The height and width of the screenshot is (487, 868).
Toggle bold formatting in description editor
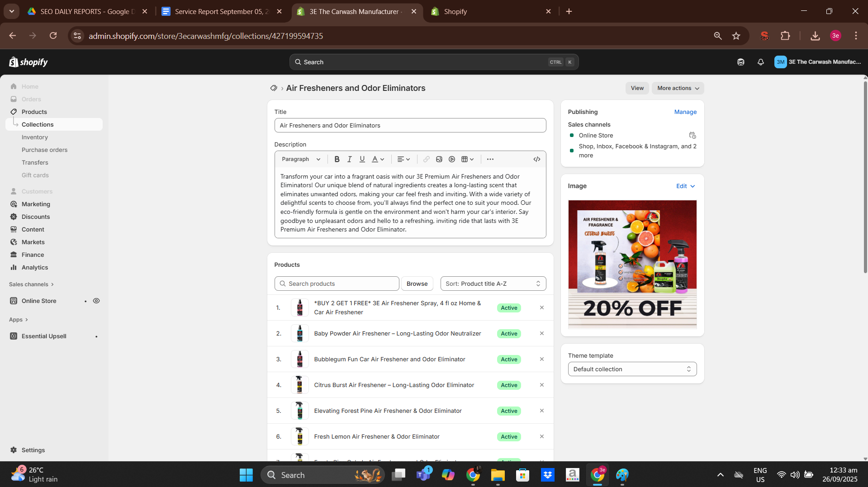pyautogui.click(x=337, y=159)
